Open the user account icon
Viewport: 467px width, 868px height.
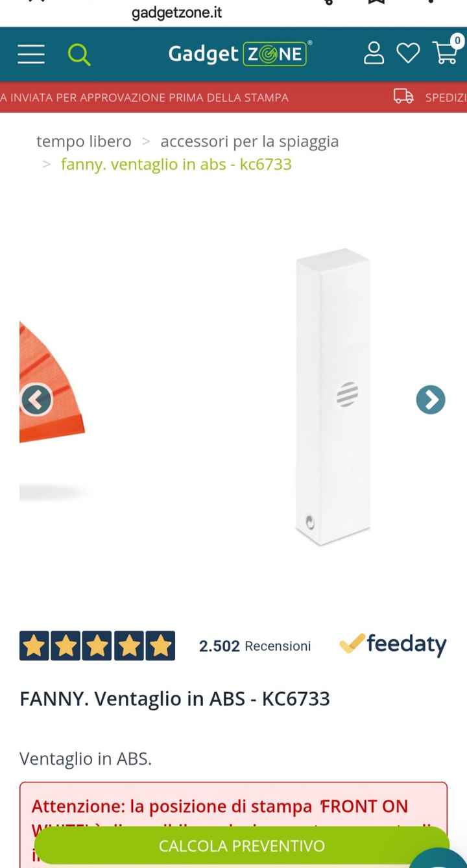[374, 53]
